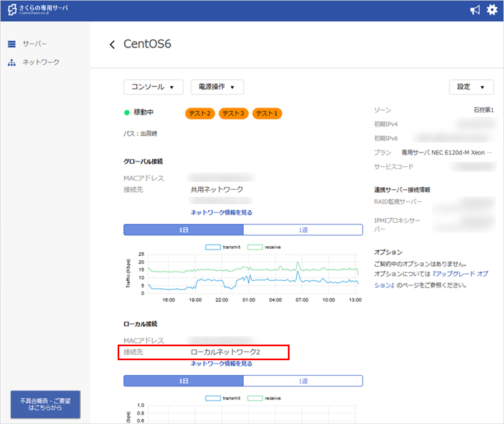This screenshot has height=424, width=504.
Task: Click the 不具合報告・ご要望 feedback button
Action: pyautogui.click(x=45, y=404)
